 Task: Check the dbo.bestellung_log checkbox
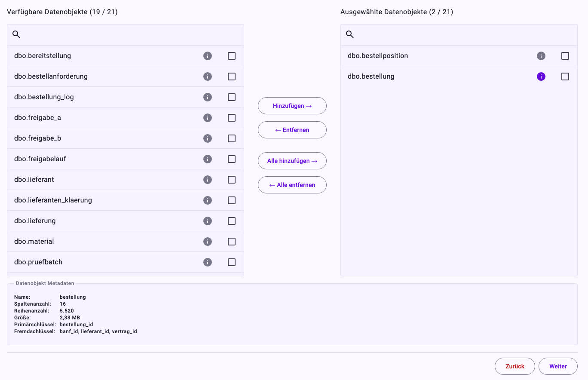pyautogui.click(x=232, y=97)
